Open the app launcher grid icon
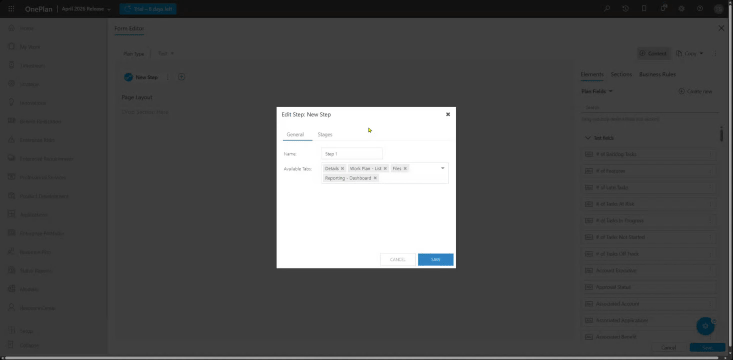Viewport: 733px width, 360px height. click(11, 9)
